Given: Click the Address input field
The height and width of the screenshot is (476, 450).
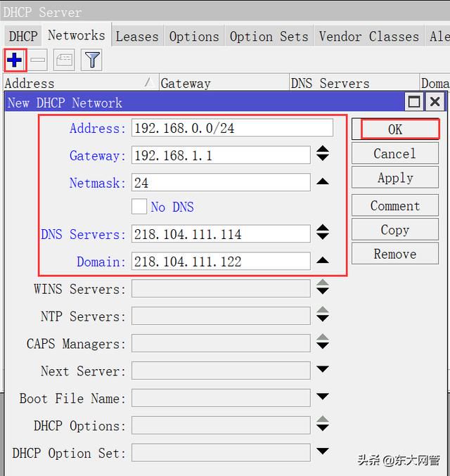Looking at the screenshot, I should [232, 128].
